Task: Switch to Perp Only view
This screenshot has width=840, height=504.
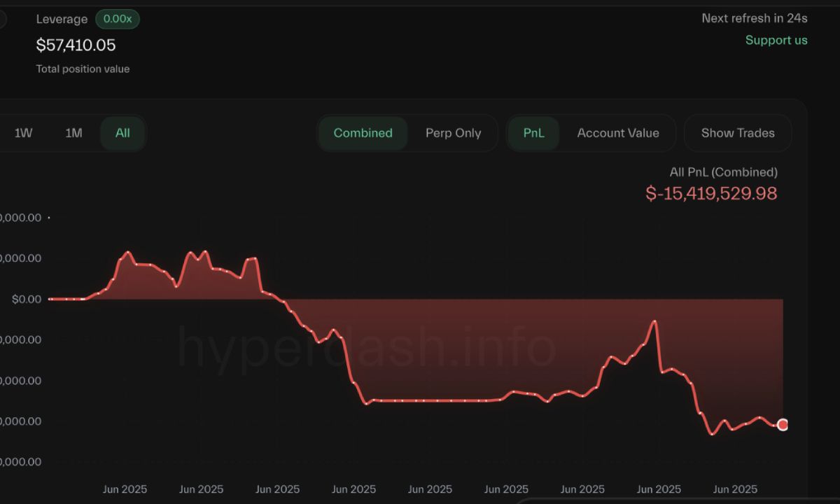Action: click(453, 133)
